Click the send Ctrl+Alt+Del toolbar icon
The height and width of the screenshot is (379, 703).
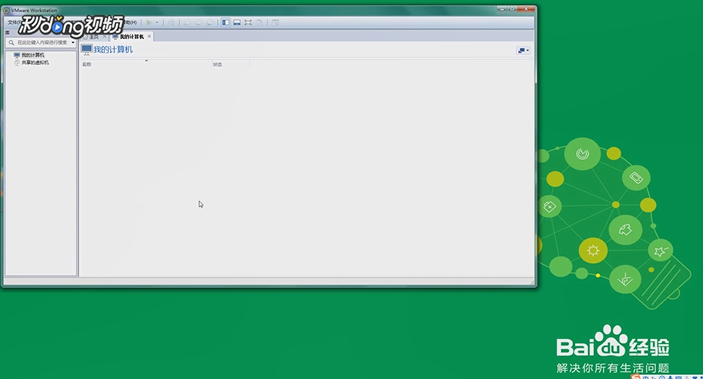click(171, 22)
